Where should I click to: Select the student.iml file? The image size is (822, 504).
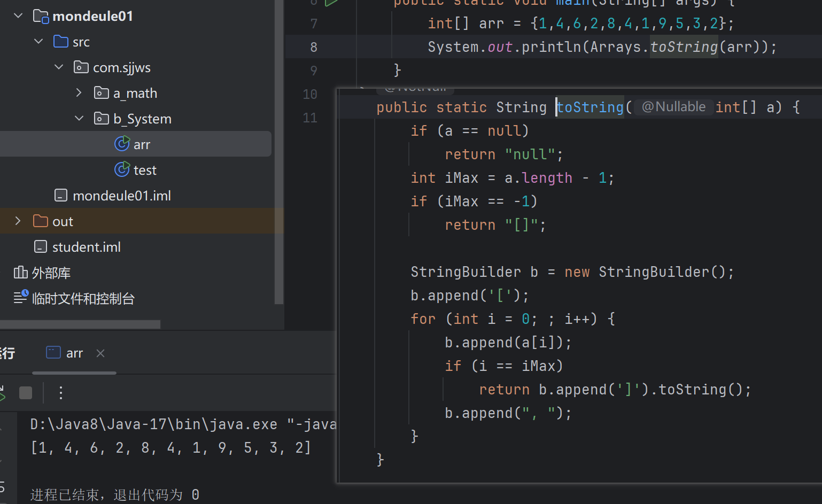click(86, 247)
